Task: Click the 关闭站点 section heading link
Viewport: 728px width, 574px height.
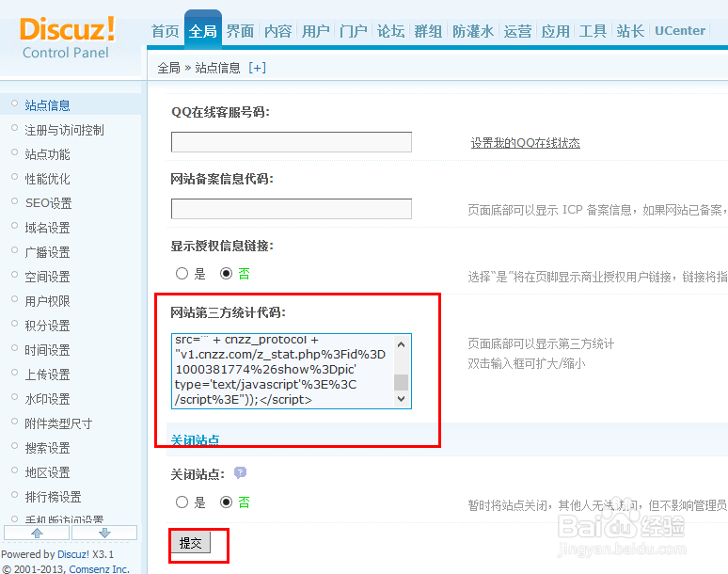Action: click(195, 439)
